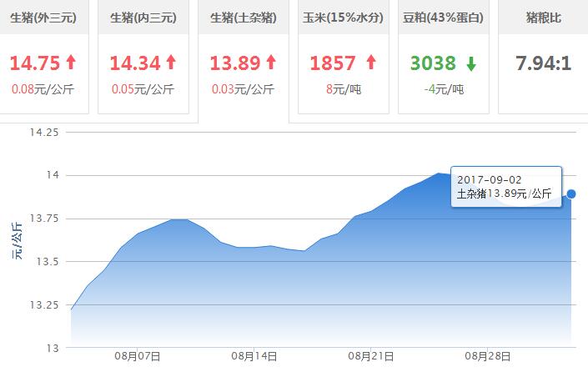This screenshot has width=588, height=372.
Task: Click the 08月21日 x-axis label
Action: 369,355
